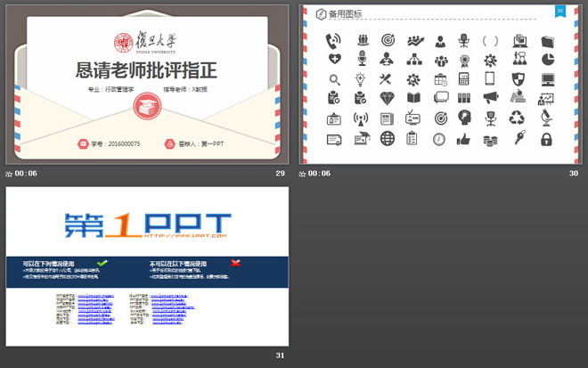
Task: Click the red hexagon icon beside 学号
Action: (x=83, y=144)
